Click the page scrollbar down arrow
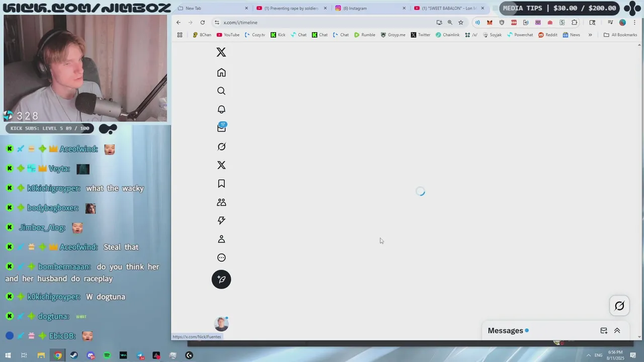 click(639, 337)
